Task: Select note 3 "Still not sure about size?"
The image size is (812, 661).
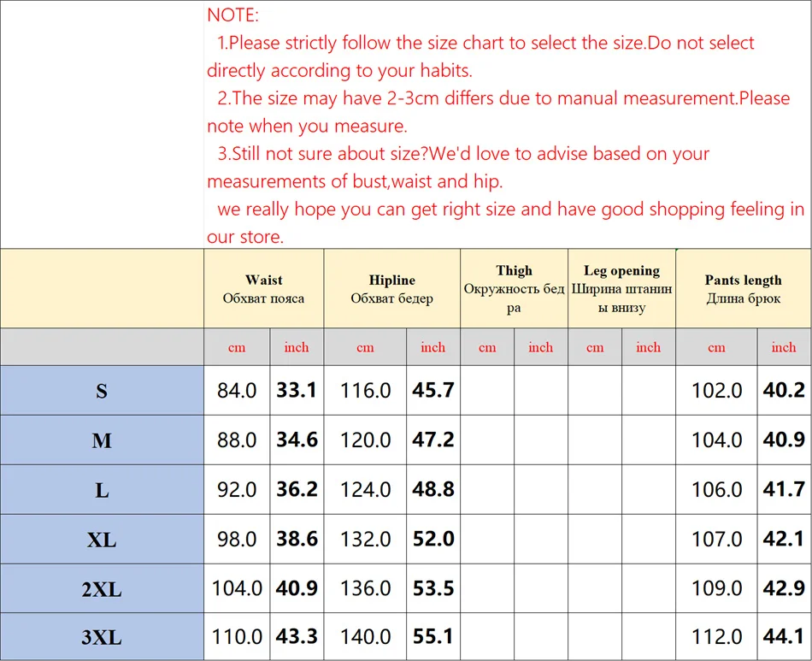Action: (x=331, y=153)
